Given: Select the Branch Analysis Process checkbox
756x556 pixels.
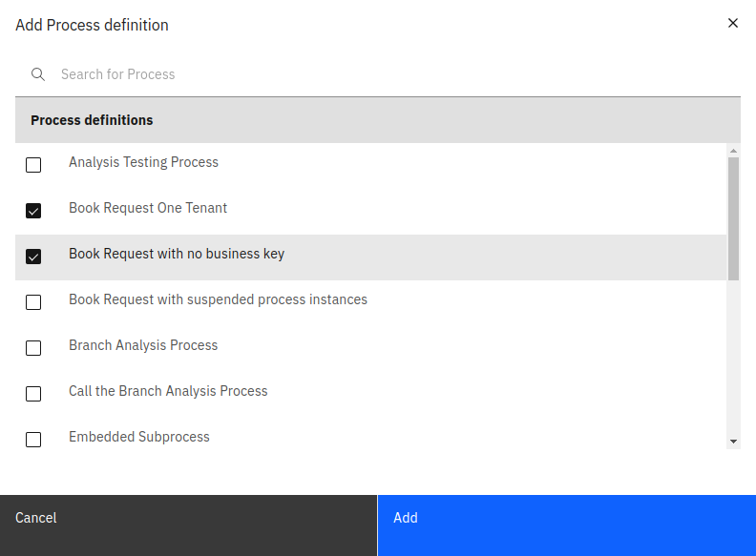Looking at the screenshot, I should coord(33,348).
